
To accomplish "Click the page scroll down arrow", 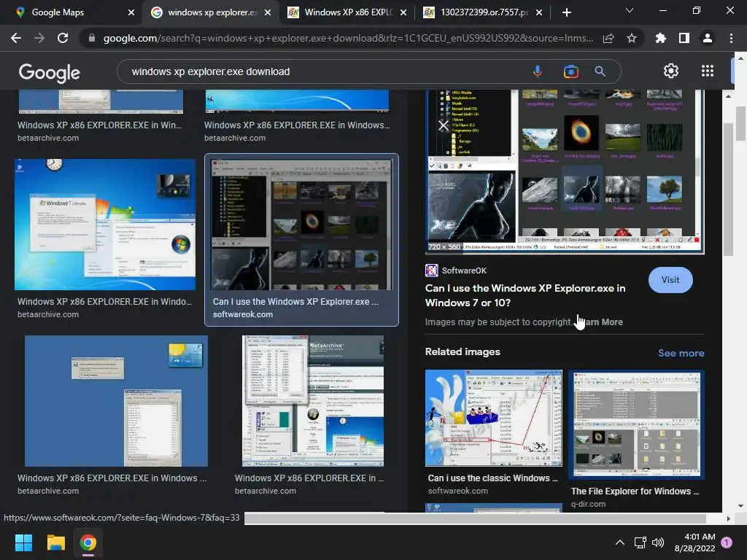I will click(740, 506).
